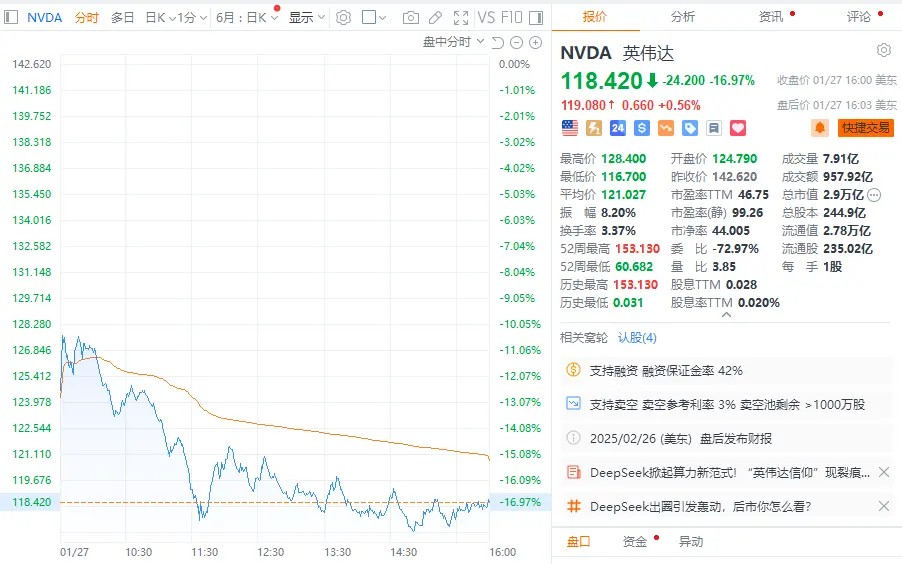Click the US flag market icon
Screen dimensions: 902x564
(x=570, y=128)
